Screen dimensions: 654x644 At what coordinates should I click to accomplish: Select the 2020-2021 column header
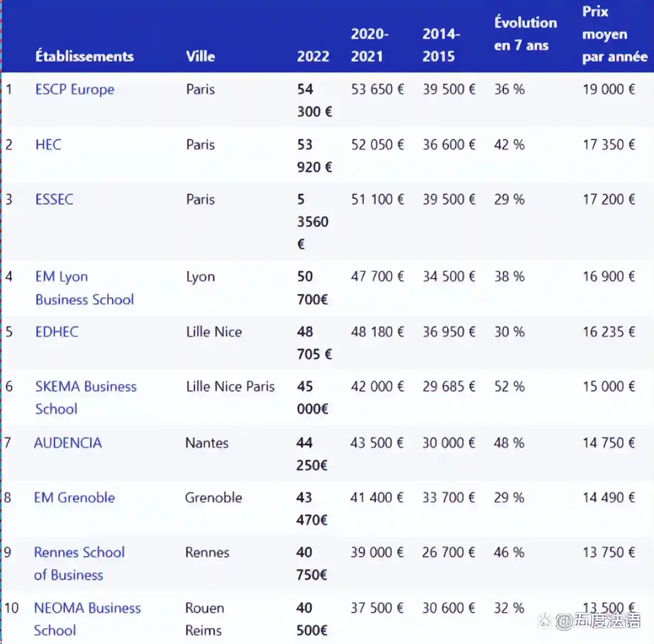click(x=370, y=45)
